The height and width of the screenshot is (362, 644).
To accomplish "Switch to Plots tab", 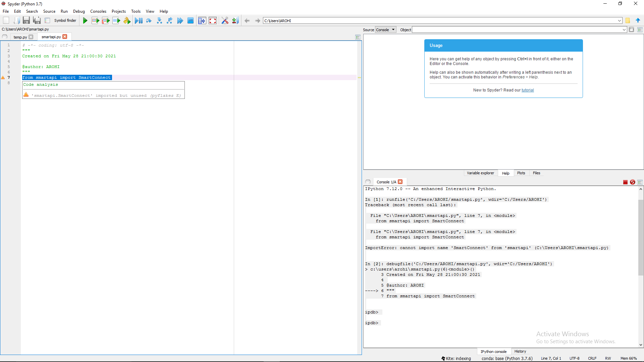I will pyautogui.click(x=521, y=173).
